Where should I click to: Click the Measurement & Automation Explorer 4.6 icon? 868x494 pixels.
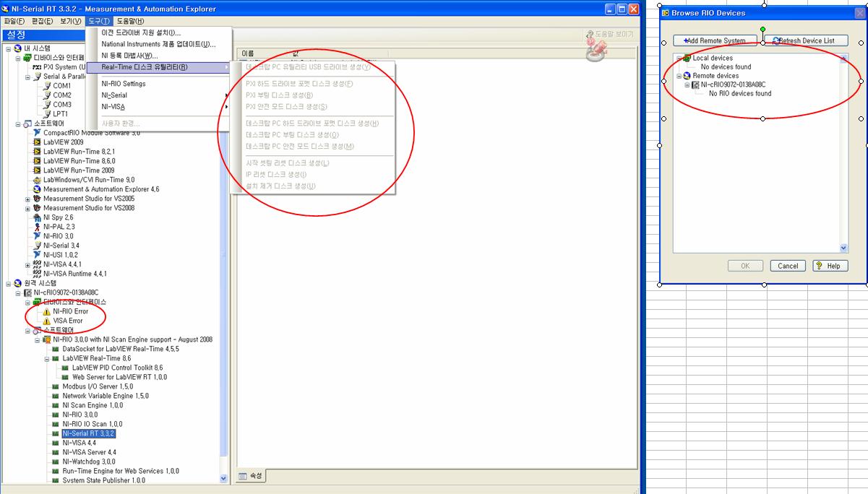click(x=38, y=189)
